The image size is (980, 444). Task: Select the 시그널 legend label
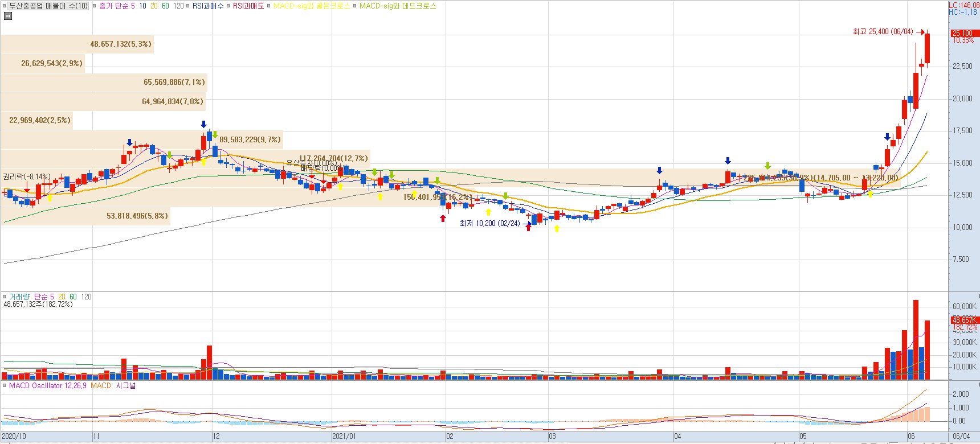(x=126, y=385)
